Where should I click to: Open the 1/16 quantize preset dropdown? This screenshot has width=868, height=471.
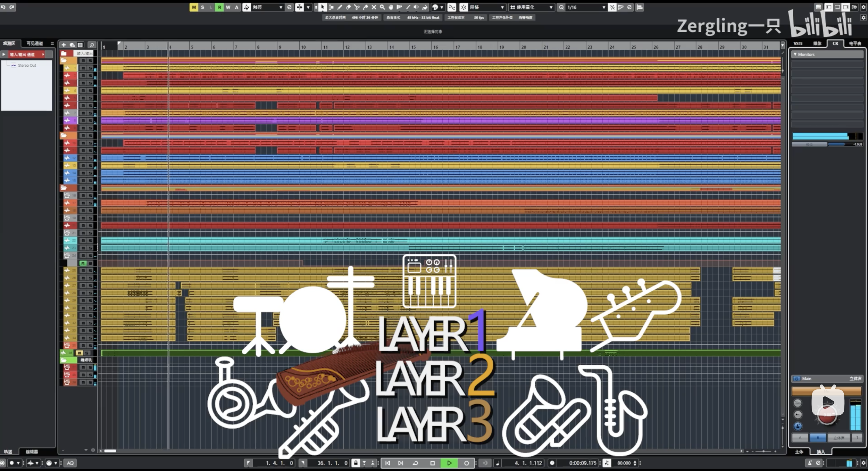(x=603, y=7)
